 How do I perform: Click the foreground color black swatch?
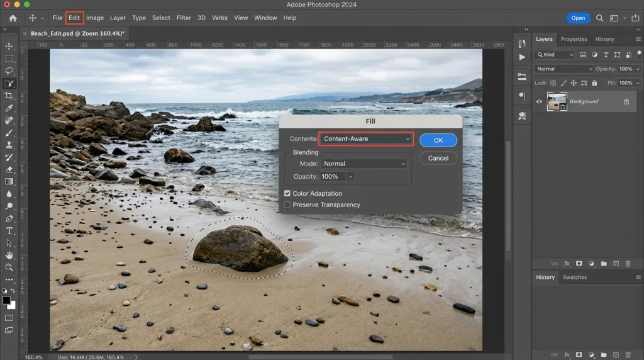[x=6, y=300]
